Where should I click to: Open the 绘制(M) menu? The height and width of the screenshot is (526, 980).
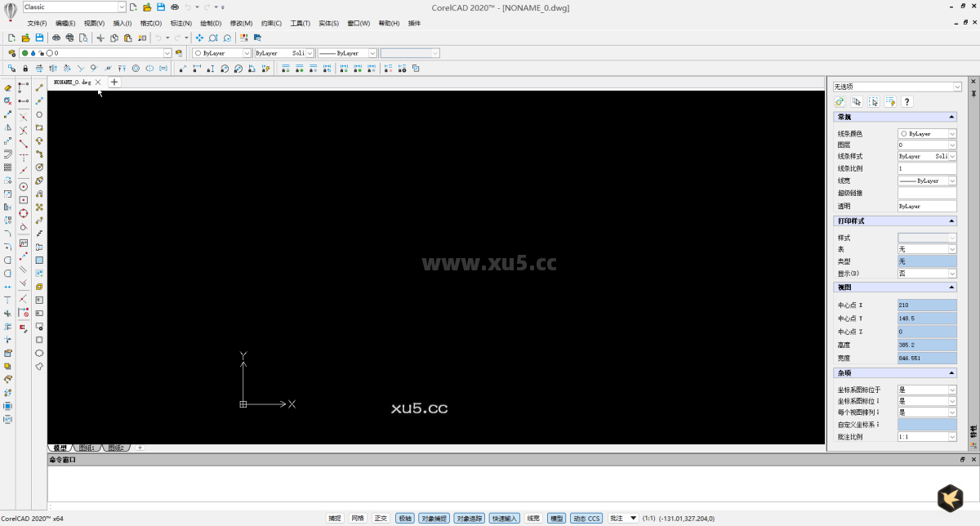tap(211, 23)
